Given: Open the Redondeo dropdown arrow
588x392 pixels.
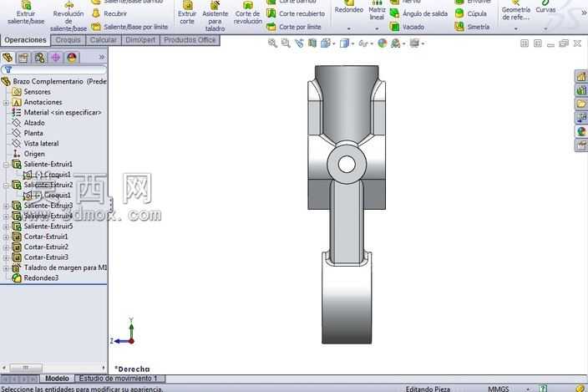Looking at the screenshot, I should point(349,28).
